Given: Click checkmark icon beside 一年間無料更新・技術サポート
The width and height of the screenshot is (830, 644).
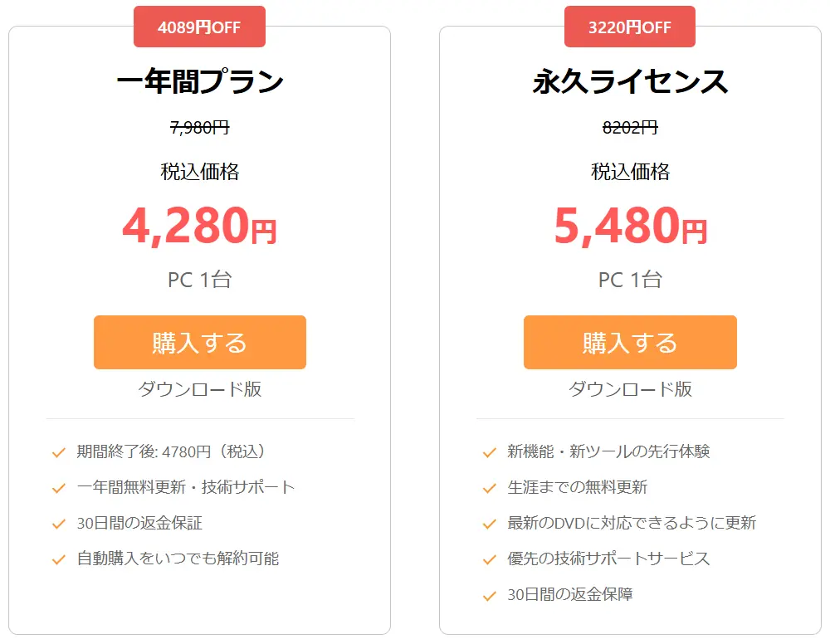Looking at the screenshot, I should click(59, 488).
